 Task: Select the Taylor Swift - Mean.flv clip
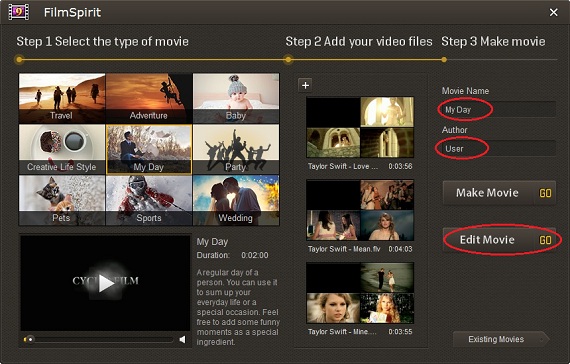coord(360,210)
